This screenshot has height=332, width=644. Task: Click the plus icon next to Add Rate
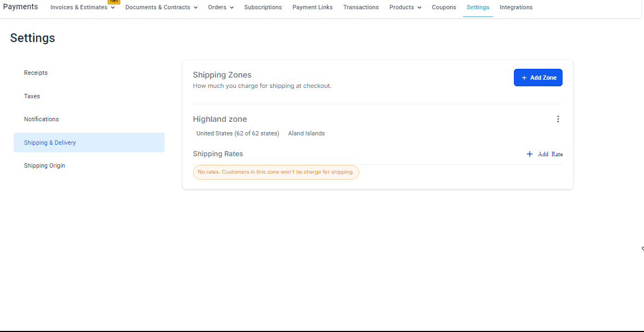point(529,154)
